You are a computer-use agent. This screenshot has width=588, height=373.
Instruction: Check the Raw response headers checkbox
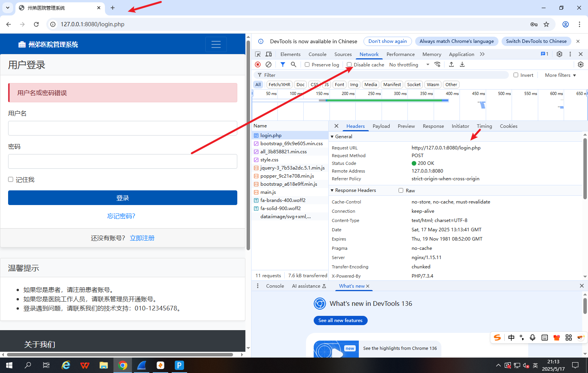401,190
